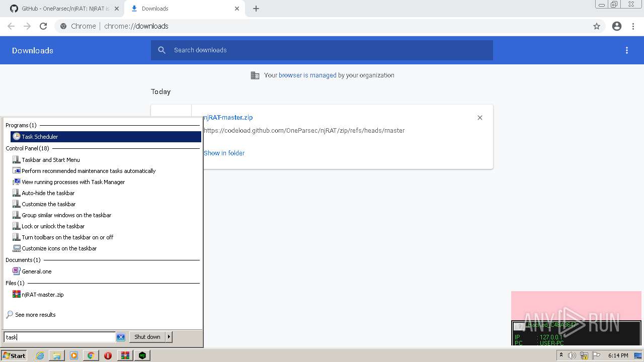644x362 pixels.
Task: Choose Auto-hide the taskbar result
Action: tap(48, 193)
